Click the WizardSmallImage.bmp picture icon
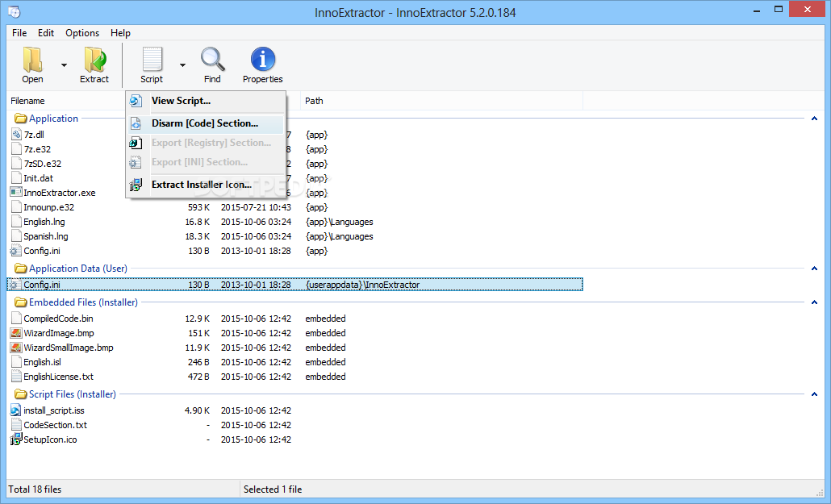 [x=16, y=348]
